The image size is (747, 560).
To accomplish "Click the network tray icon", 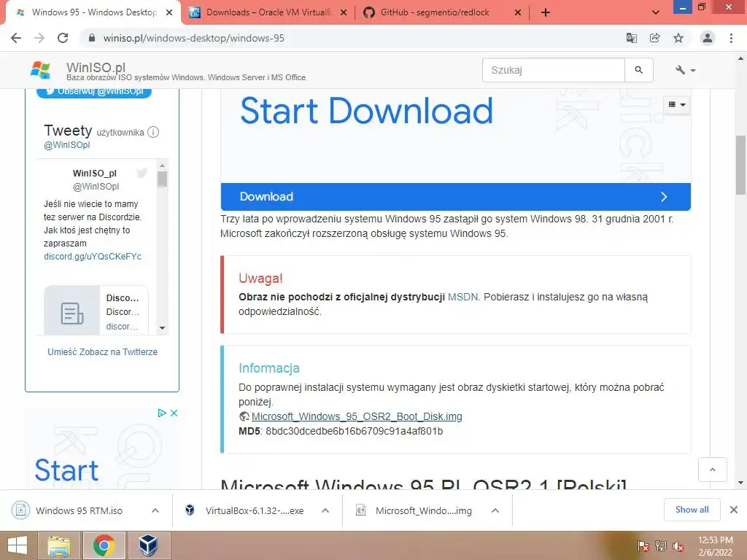I will [661, 546].
